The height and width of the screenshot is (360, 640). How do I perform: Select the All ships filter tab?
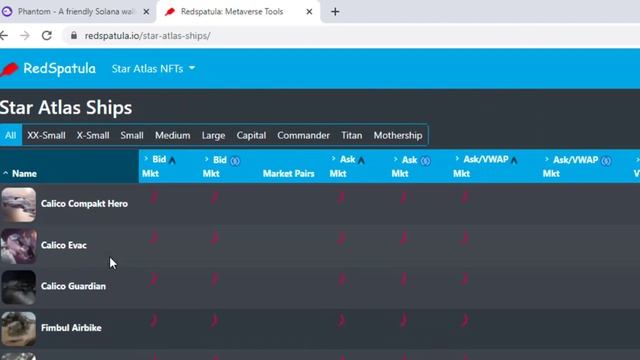point(11,135)
